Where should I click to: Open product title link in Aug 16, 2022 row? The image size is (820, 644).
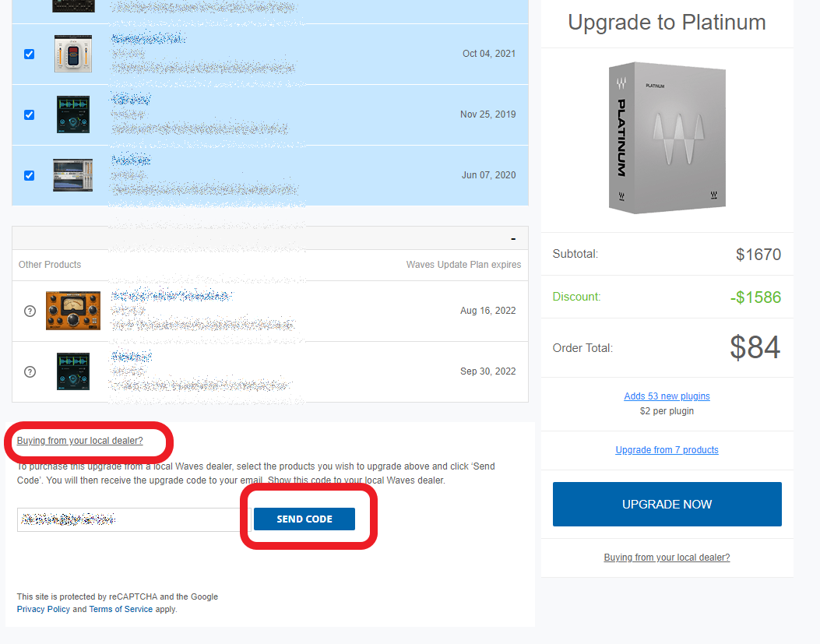tap(171, 296)
